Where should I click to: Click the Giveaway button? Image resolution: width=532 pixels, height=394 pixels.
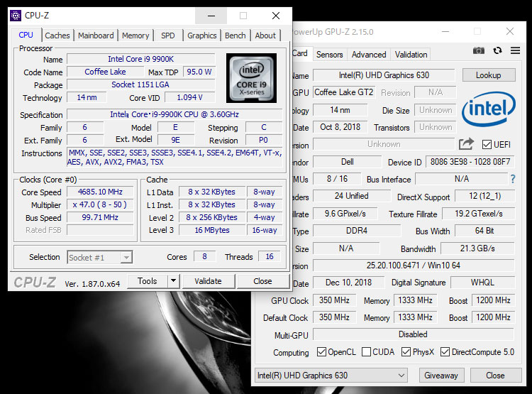tap(441, 376)
